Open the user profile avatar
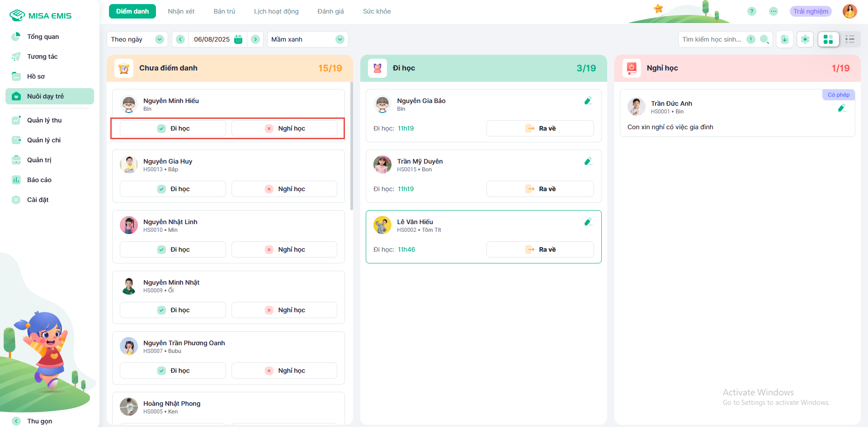Screen dimensions: 868x427 (x=850, y=11)
